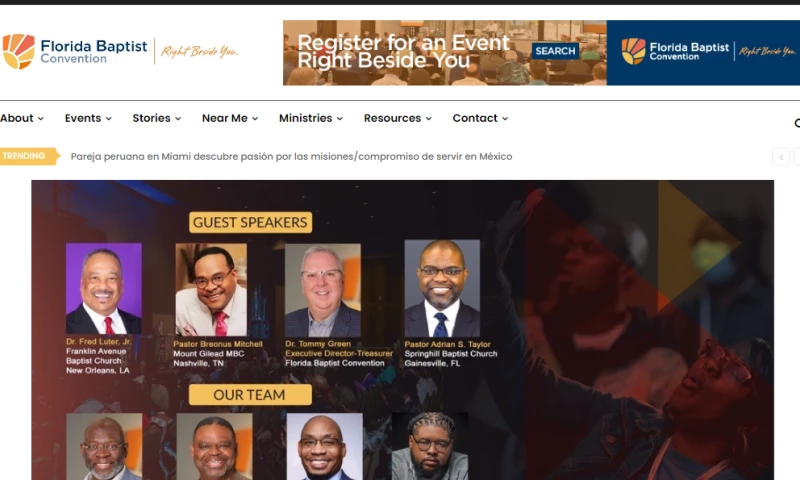Click Pastor Adrian S. Taylor's portrait
The width and height of the screenshot is (800, 480).
[442, 289]
